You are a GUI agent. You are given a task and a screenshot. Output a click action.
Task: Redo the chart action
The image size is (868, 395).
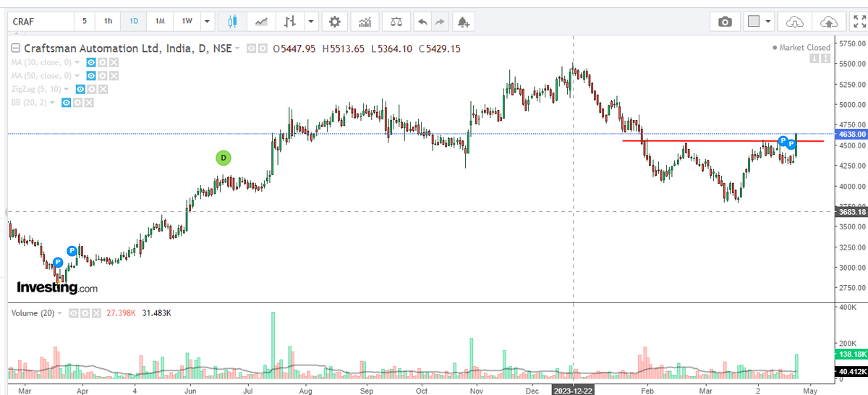pos(441,22)
